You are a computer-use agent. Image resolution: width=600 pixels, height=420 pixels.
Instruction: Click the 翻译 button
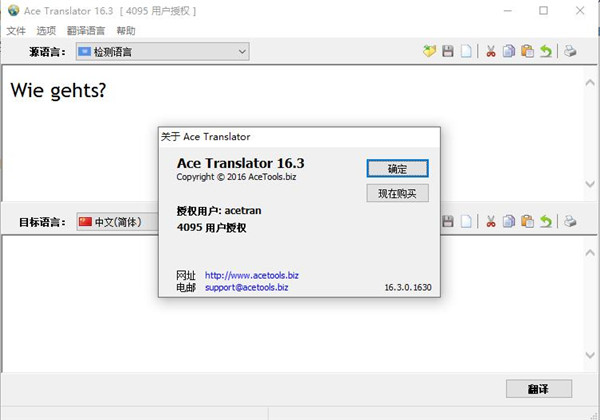point(539,389)
